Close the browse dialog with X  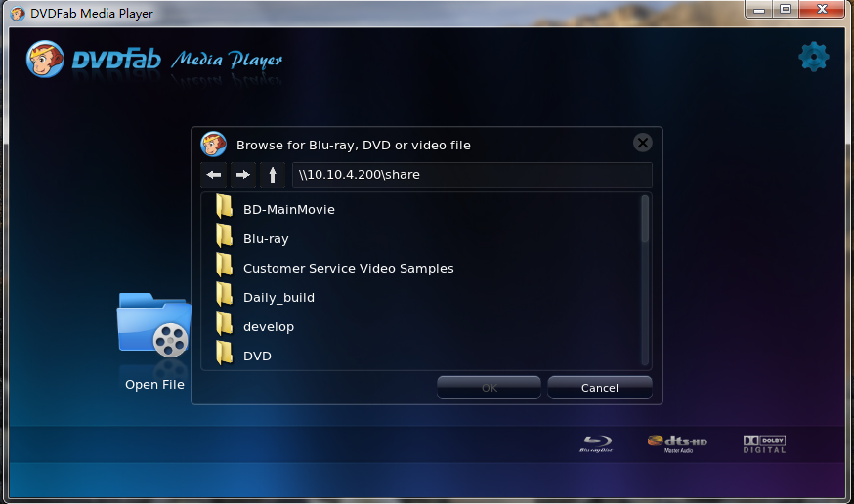pyautogui.click(x=643, y=143)
